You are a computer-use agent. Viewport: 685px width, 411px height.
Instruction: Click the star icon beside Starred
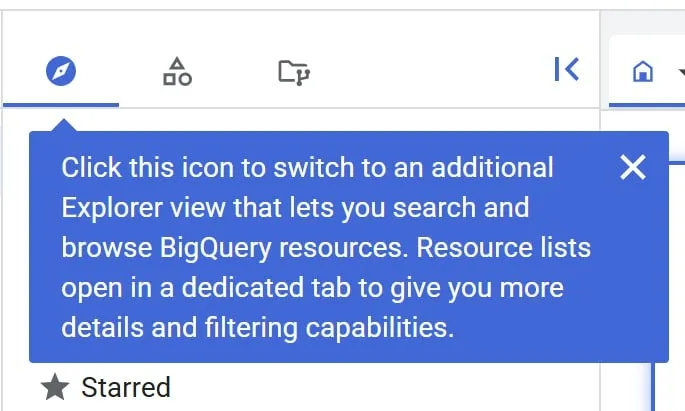pos(55,387)
